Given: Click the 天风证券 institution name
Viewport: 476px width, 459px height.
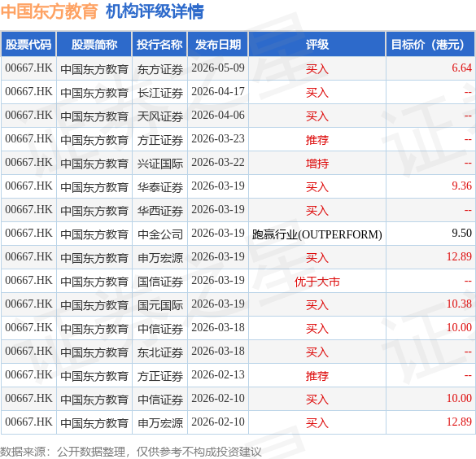Looking at the screenshot, I should (x=160, y=116).
